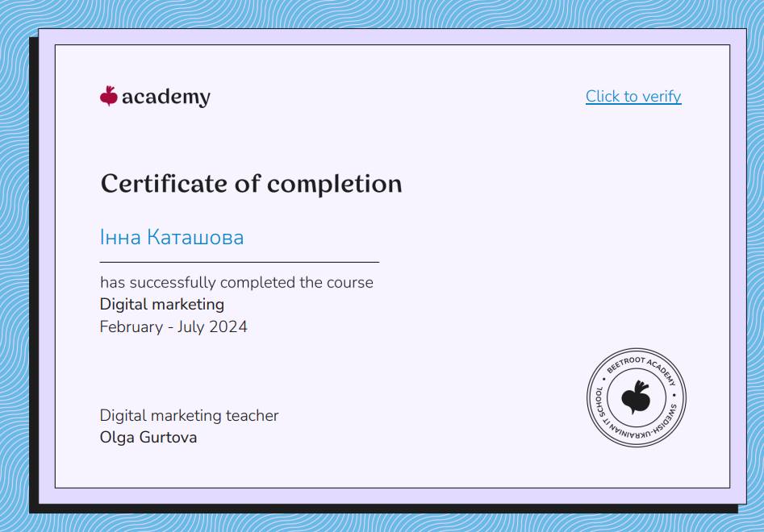Click the February - July 2024 date range

click(173, 326)
